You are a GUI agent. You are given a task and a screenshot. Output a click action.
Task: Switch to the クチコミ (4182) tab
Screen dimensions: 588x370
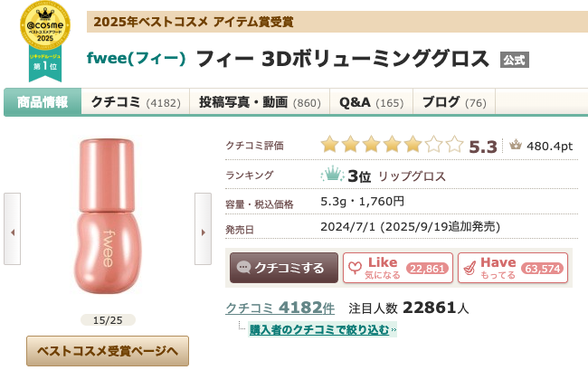pos(135,102)
